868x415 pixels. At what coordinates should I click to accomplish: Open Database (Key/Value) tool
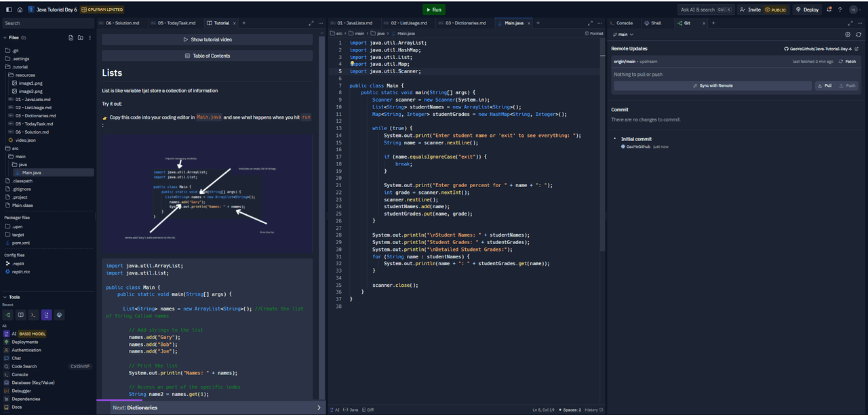33,382
